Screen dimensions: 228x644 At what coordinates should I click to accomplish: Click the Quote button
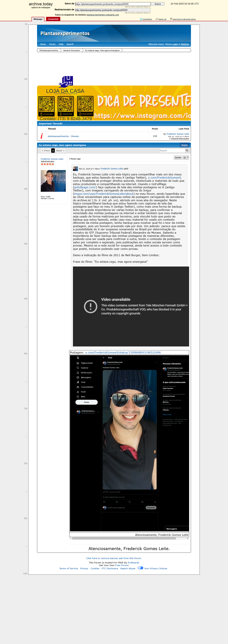tap(178, 158)
